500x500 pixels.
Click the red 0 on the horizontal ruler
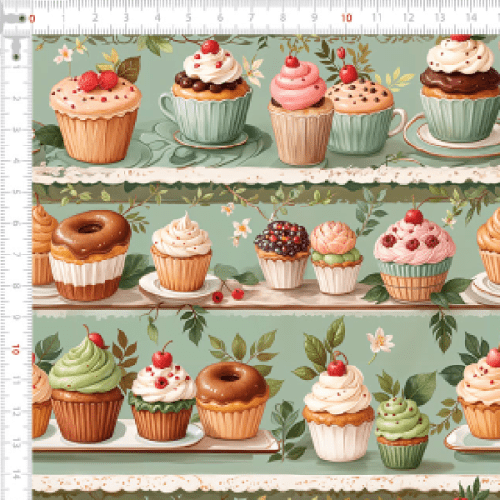point(32,19)
